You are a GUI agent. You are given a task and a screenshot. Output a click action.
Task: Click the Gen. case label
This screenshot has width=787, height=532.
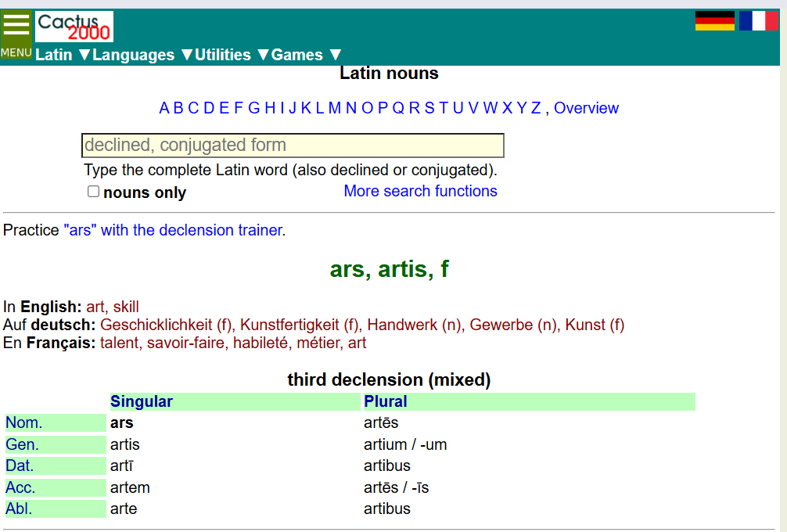tap(22, 444)
